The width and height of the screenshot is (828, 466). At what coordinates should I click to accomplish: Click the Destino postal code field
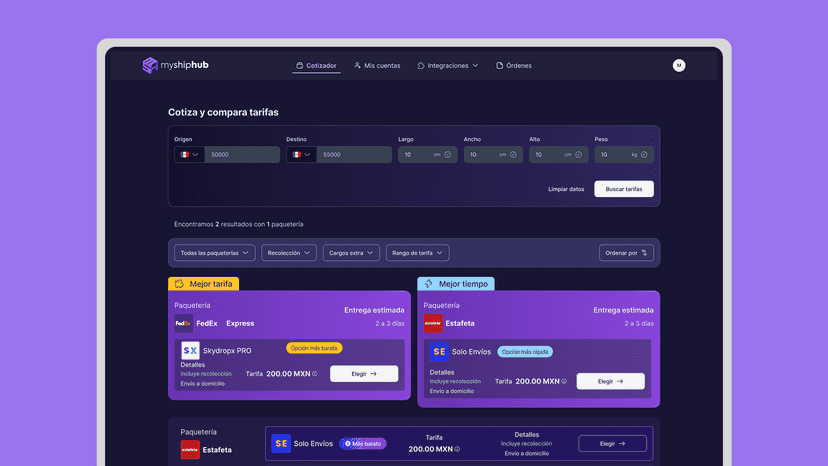354,155
